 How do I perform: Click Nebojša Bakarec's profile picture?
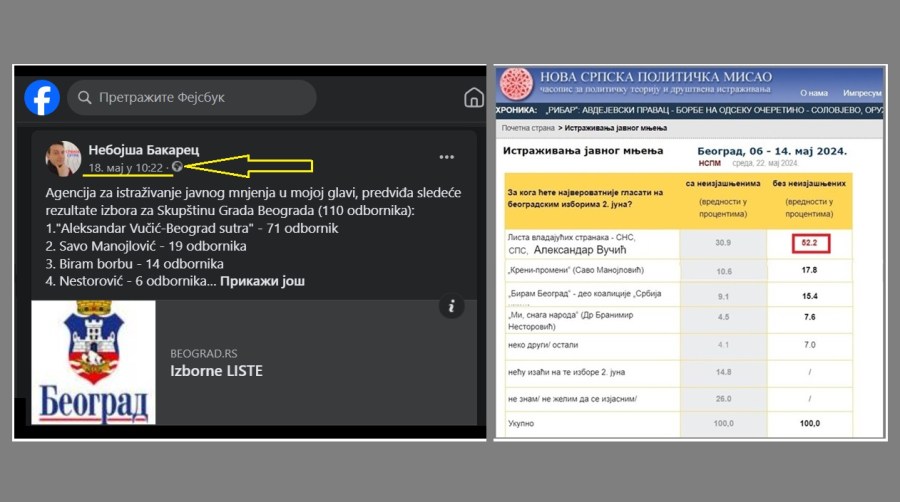click(x=63, y=158)
